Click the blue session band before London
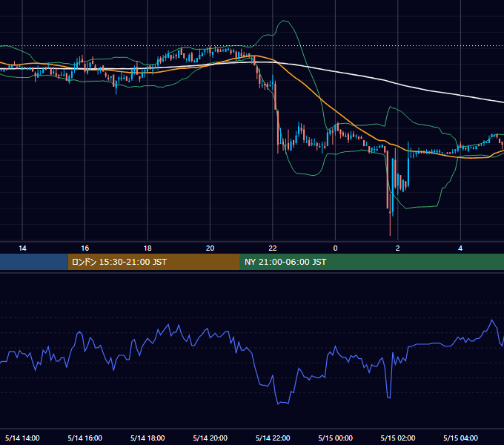 click(34, 262)
